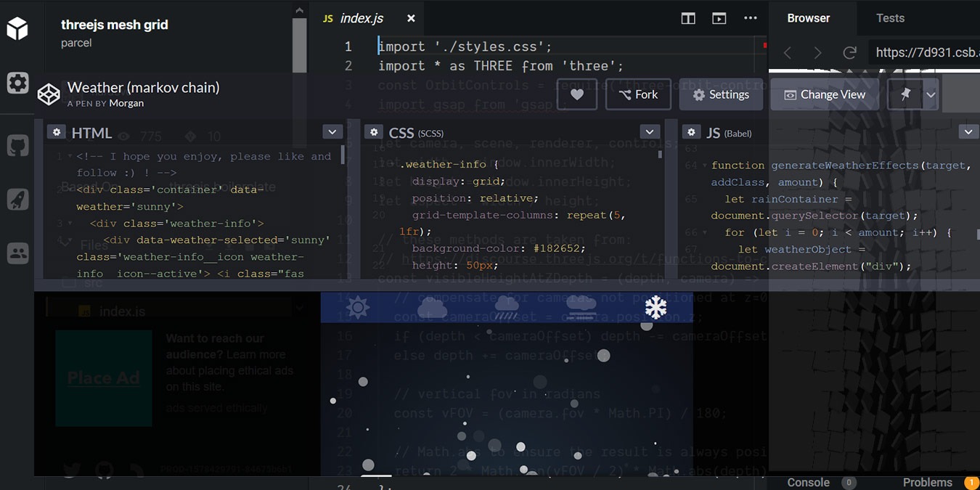Click the Change View button

point(824,94)
